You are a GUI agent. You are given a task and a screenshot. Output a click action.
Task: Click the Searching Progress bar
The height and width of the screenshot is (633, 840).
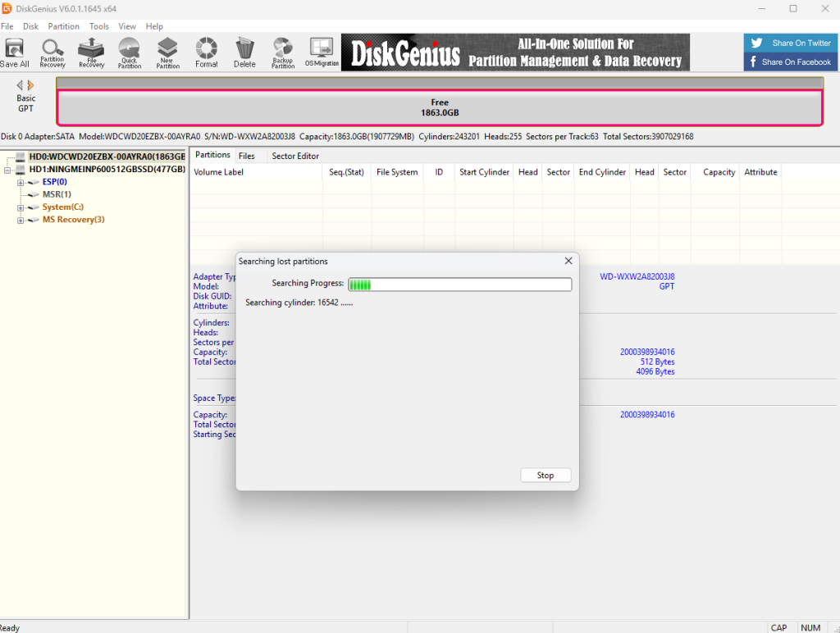tap(459, 285)
